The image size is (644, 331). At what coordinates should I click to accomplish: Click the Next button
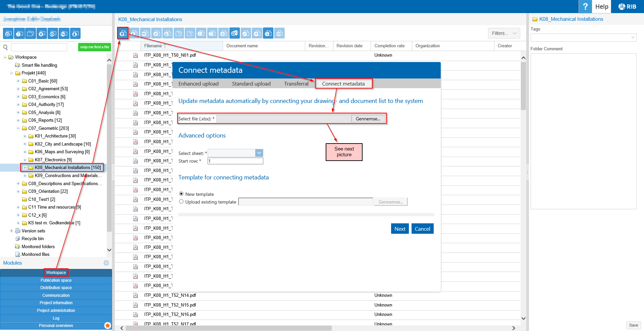pyautogui.click(x=399, y=229)
